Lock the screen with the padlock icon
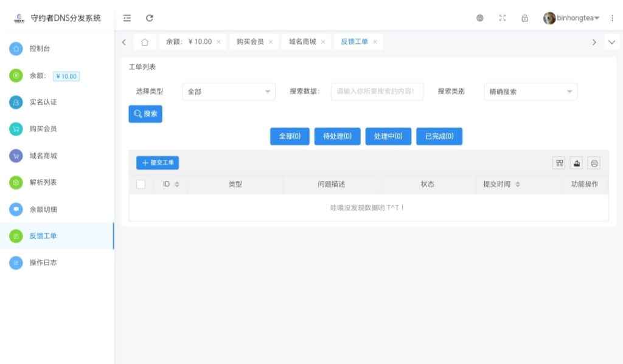 pyautogui.click(x=525, y=18)
